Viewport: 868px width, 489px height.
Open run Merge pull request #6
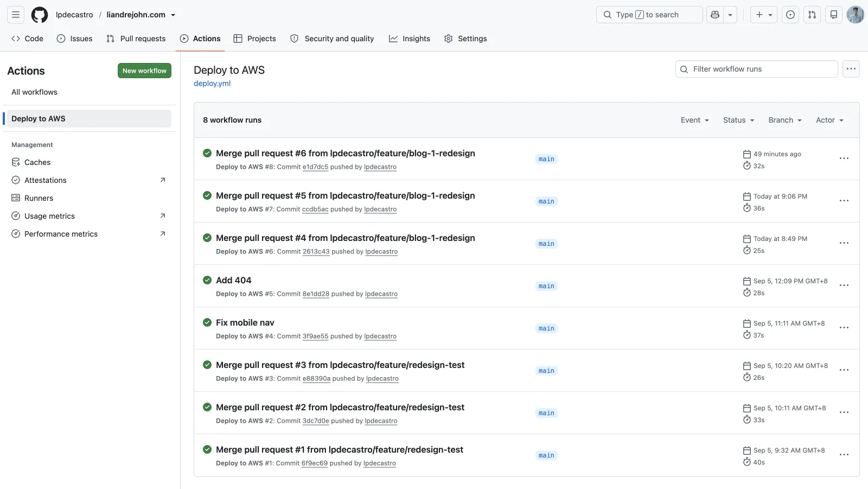[x=346, y=154]
